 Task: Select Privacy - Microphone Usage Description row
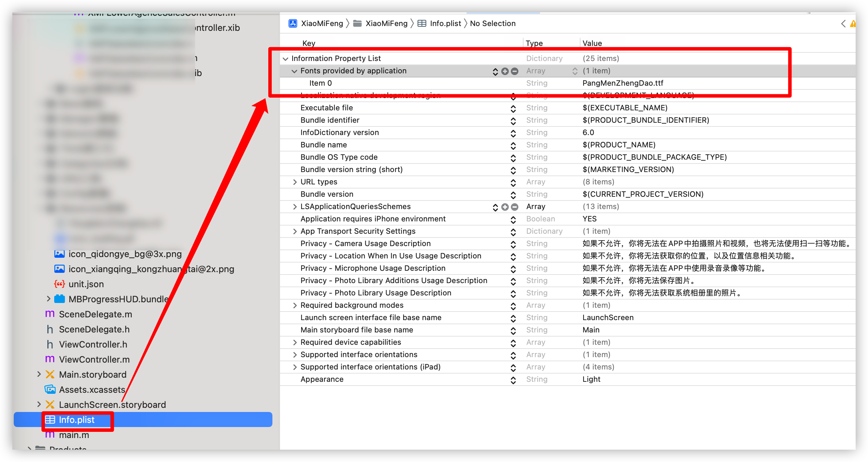pyautogui.click(x=568, y=268)
